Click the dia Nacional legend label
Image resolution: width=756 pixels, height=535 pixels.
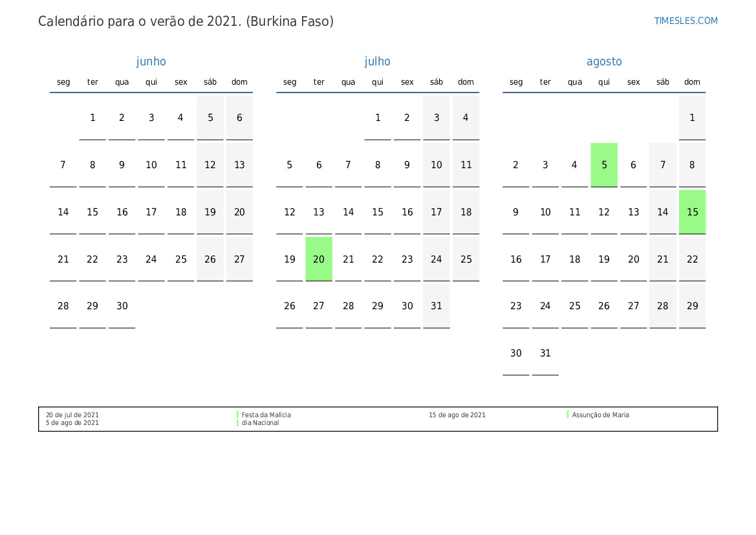point(260,422)
